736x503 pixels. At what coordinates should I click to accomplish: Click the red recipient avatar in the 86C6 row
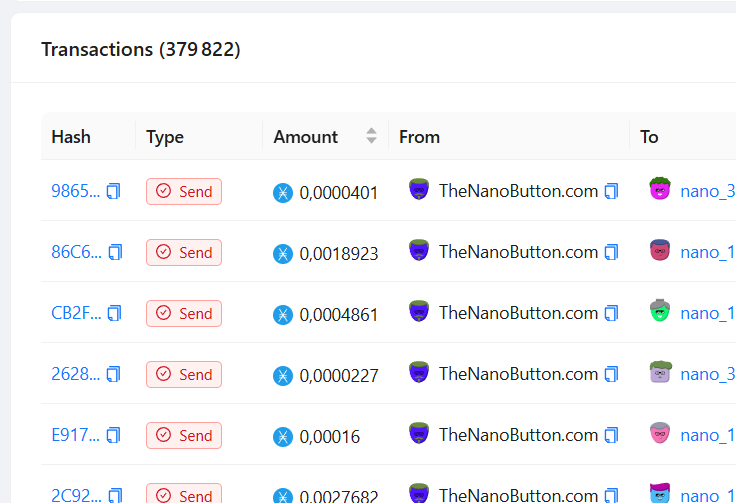coord(660,250)
